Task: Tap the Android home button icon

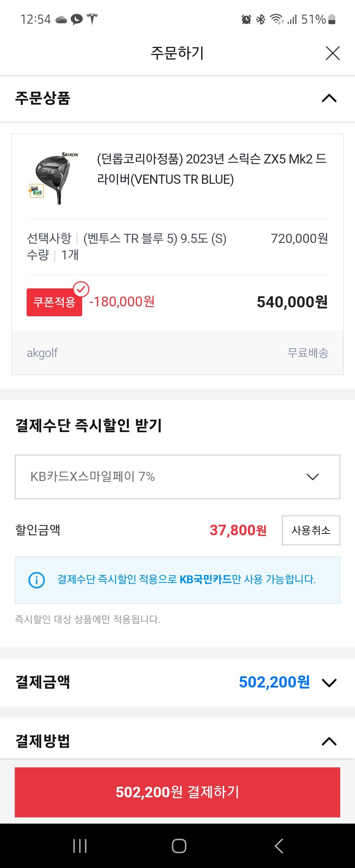Action: click(x=179, y=846)
